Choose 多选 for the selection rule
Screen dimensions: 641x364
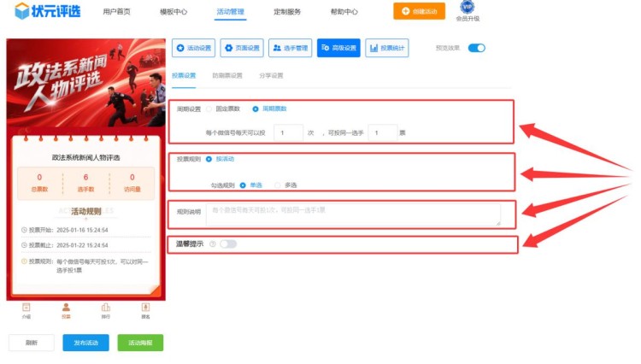pos(278,185)
